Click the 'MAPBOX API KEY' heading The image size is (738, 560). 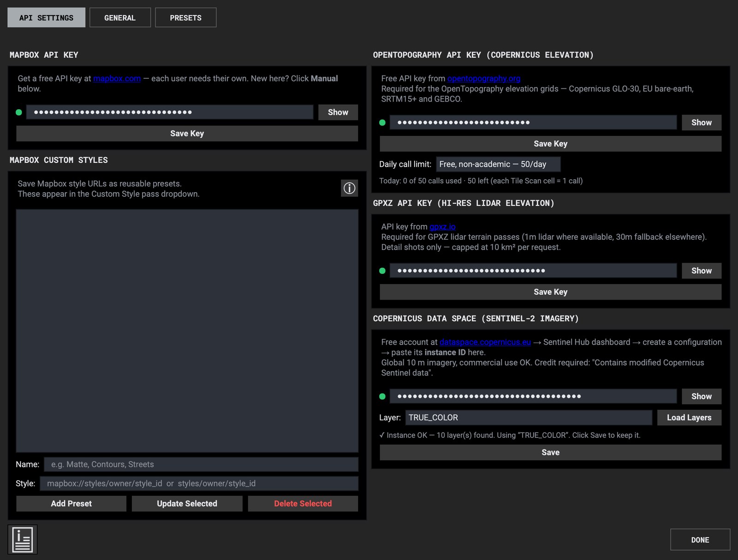click(x=44, y=55)
